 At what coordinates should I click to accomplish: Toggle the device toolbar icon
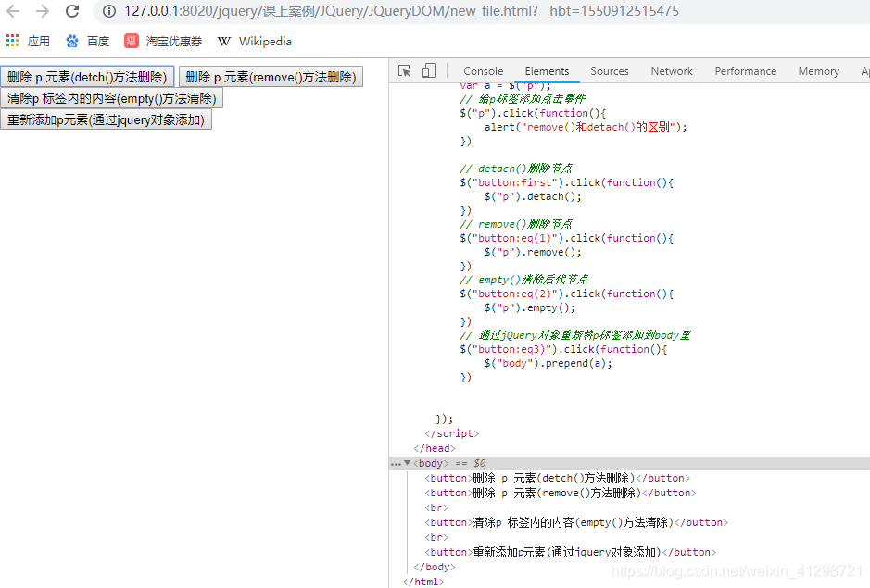429,70
